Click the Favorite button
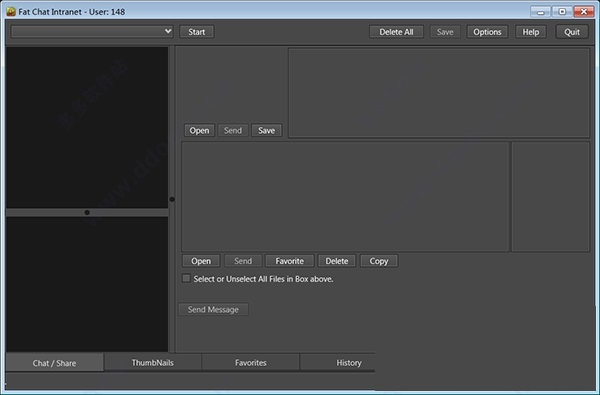 coord(290,261)
